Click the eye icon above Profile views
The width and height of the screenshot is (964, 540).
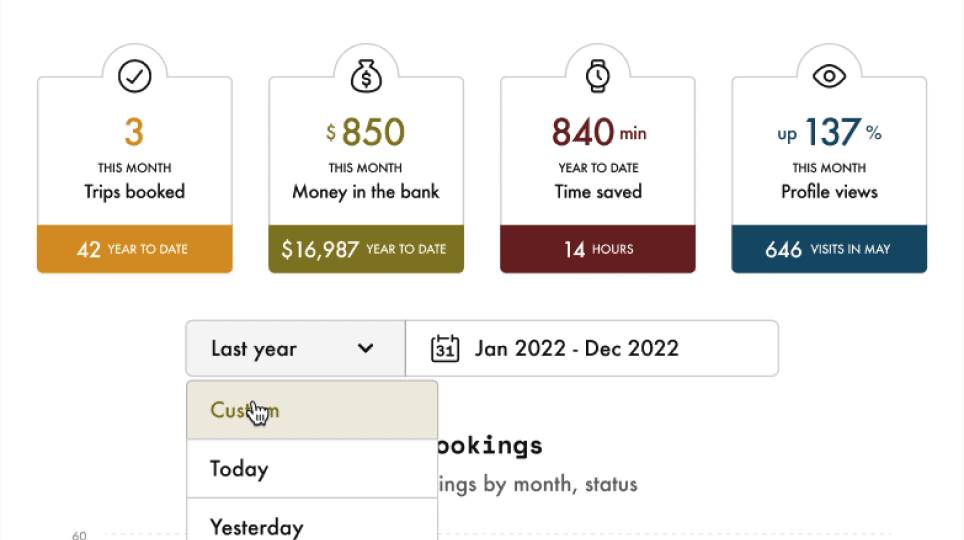[x=829, y=76]
